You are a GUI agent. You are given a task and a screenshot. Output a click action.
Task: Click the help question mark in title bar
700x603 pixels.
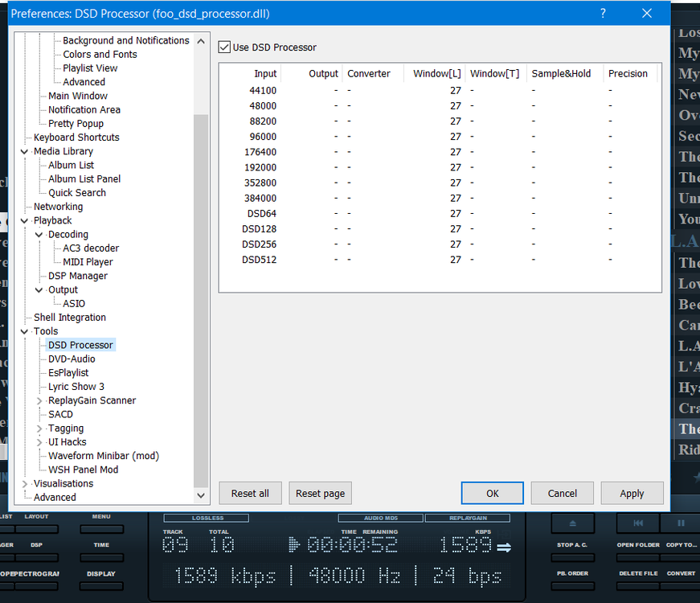tap(603, 13)
